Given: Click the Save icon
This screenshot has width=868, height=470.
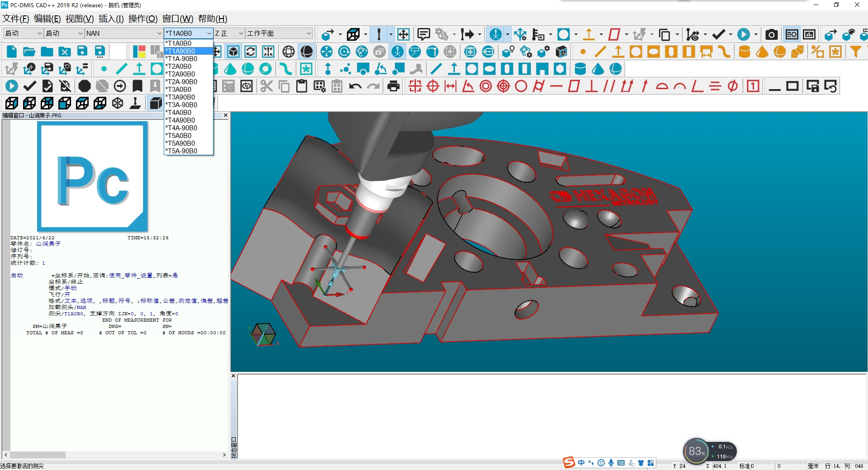Looking at the screenshot, I should coord(82,52).
